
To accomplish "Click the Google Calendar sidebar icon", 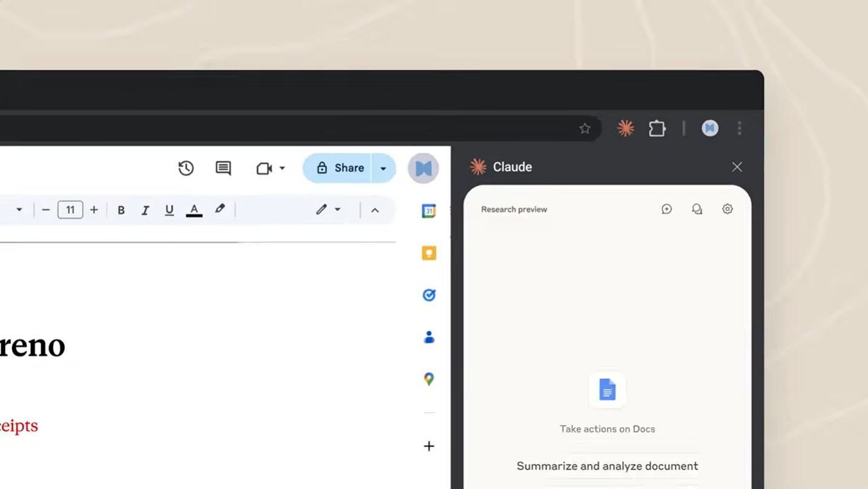I will pos(429,211).
